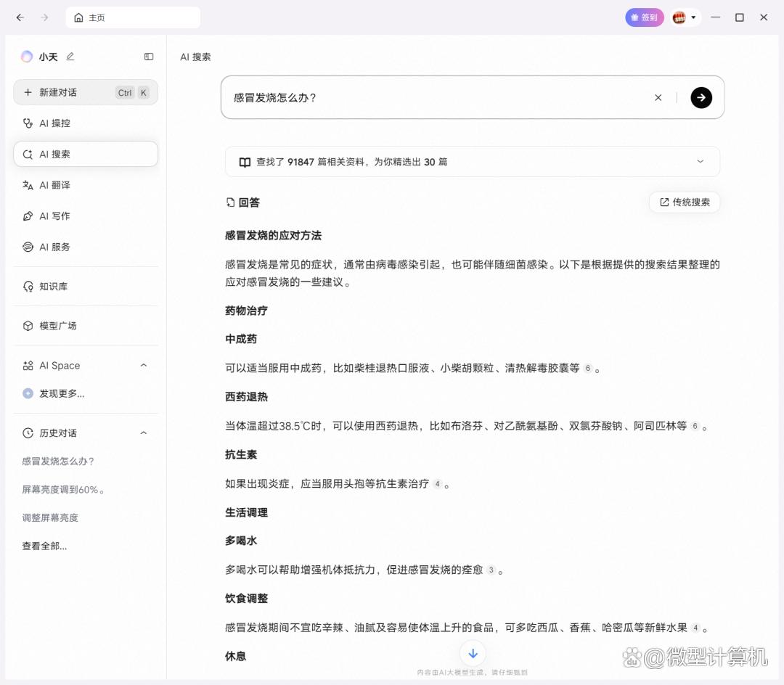Open the 知识库 page

click(x=53, y=287)
